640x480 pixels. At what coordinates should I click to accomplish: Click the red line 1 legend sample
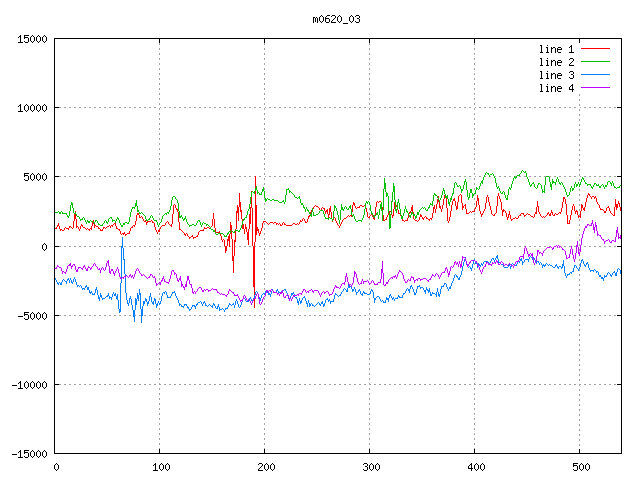click(x=595, y=49)
